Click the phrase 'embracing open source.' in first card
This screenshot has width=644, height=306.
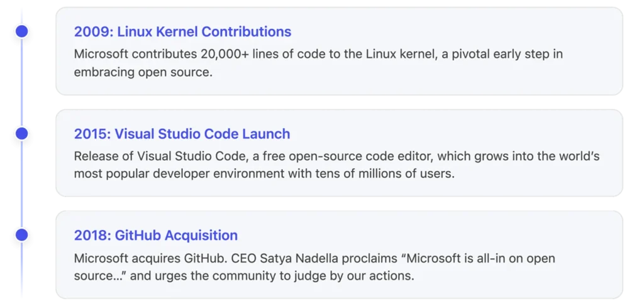click(x=143, y=72)
